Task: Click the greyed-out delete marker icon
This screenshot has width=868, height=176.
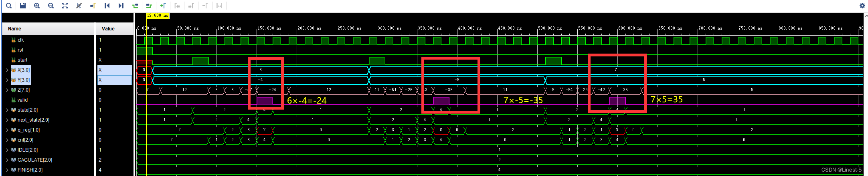Action: point(205,6)
